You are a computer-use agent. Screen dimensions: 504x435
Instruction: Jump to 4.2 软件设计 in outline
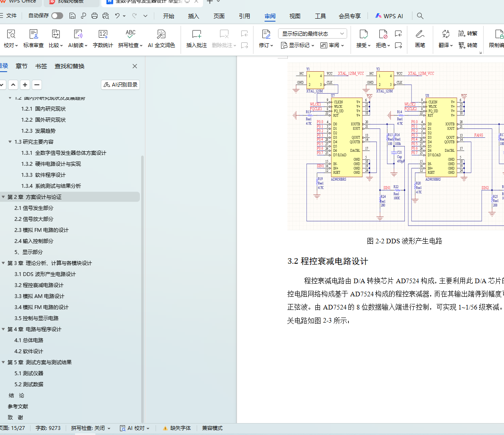point(29,351)
